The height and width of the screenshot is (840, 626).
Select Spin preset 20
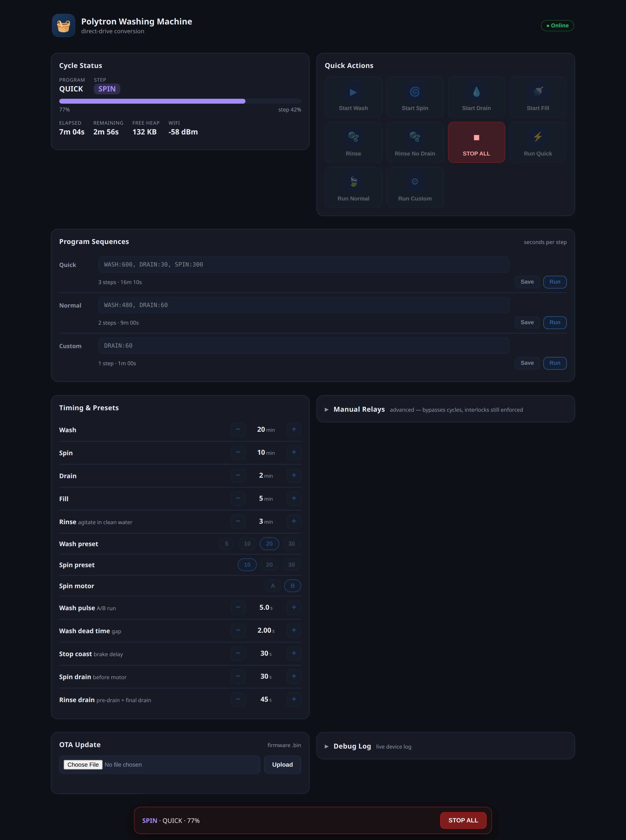(x=269, y=565)
